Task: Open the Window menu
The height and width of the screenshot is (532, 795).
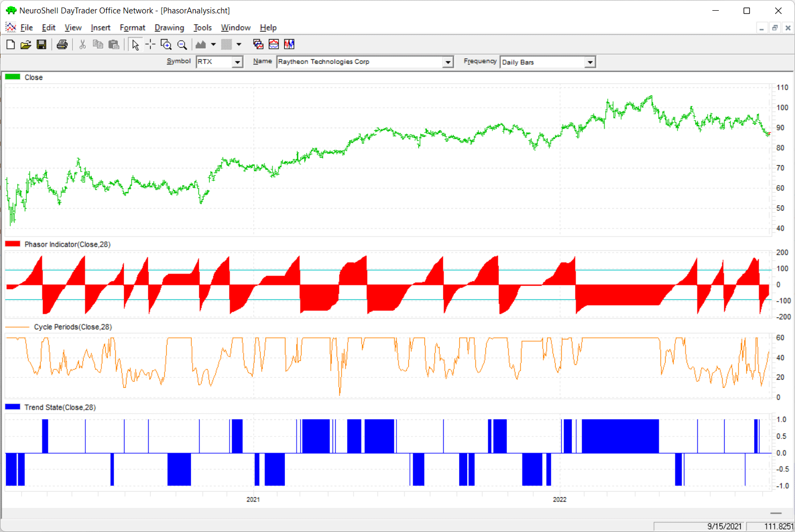Action: [x=236, y=28]
